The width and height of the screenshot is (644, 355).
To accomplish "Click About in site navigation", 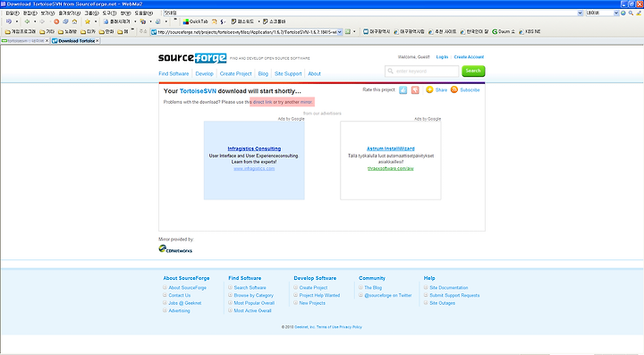I will tap(314, 74).
